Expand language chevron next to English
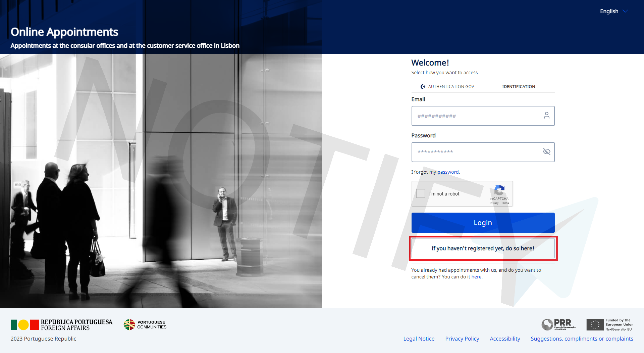644x353 pixels. click(x=625, y=11)
